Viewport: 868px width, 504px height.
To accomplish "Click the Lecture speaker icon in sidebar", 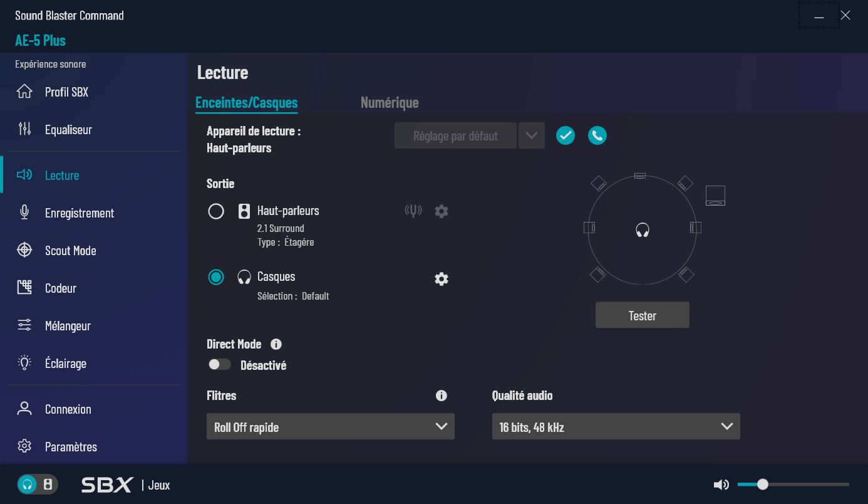I will 24,175.
